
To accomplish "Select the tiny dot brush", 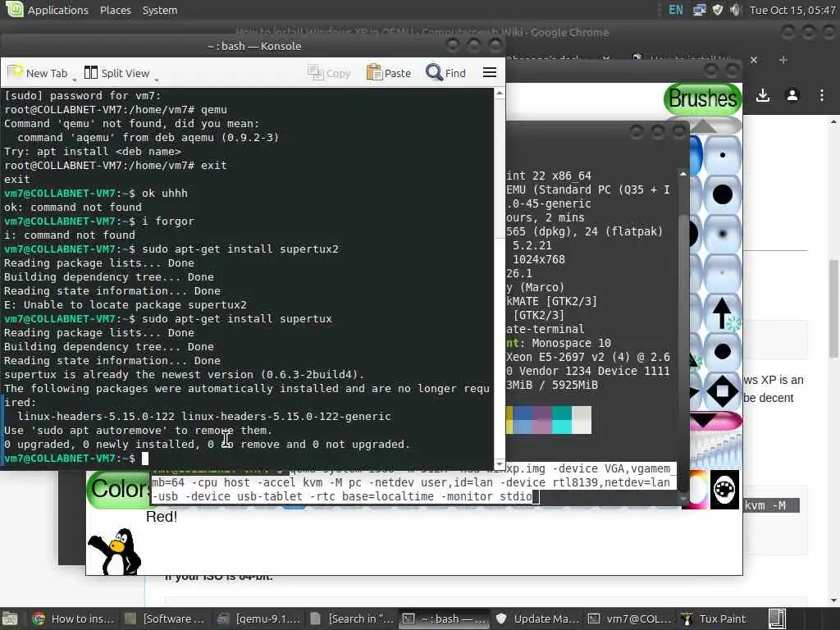I will click(722, 155).
